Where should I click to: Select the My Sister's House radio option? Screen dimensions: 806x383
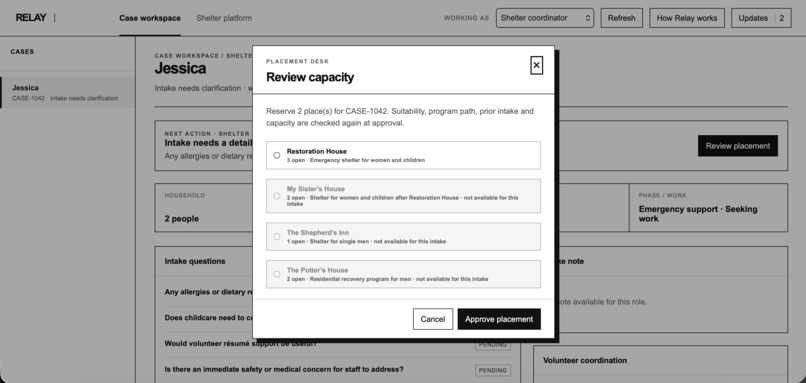point(277,196)
